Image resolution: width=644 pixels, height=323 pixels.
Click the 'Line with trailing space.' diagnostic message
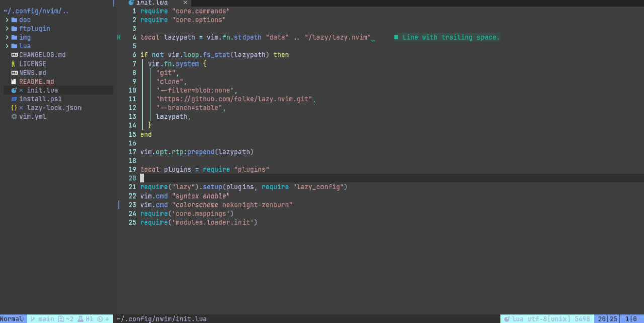click(x=451, y=37)
